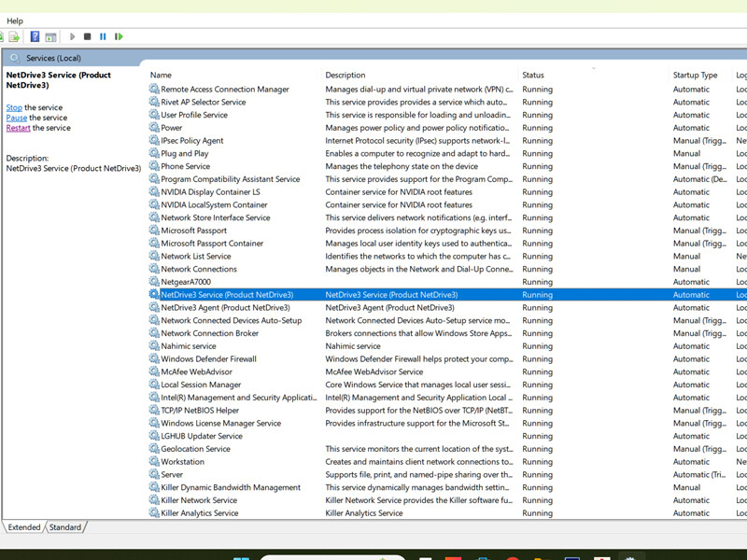Image resolution: width=747 pixels, height=560 pixels.
Task: Select the Server service row
Action: [x=172, y=475]
